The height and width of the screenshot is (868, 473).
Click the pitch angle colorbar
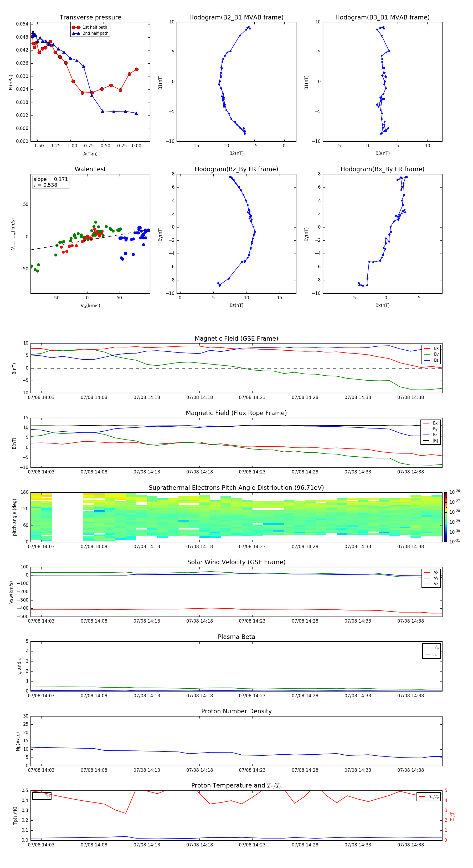click(446, 517)
